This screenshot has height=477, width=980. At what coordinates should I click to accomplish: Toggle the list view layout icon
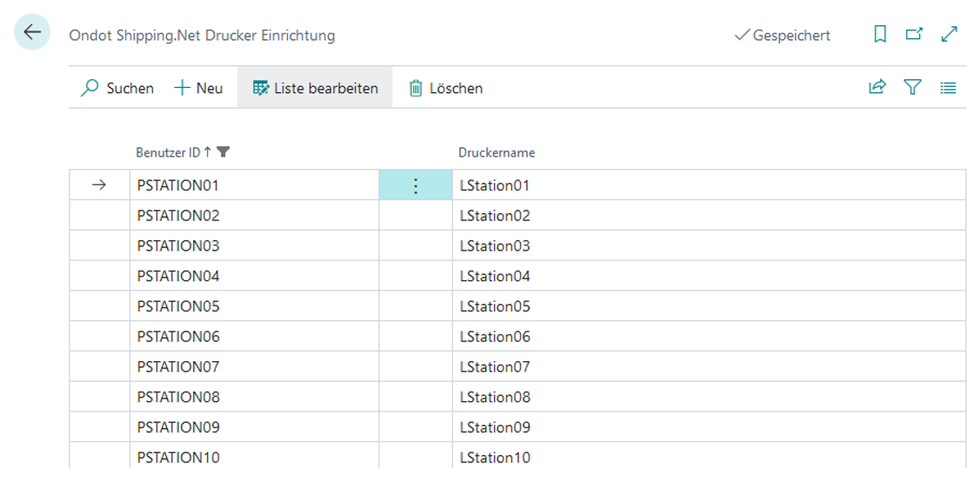(948, 88)
